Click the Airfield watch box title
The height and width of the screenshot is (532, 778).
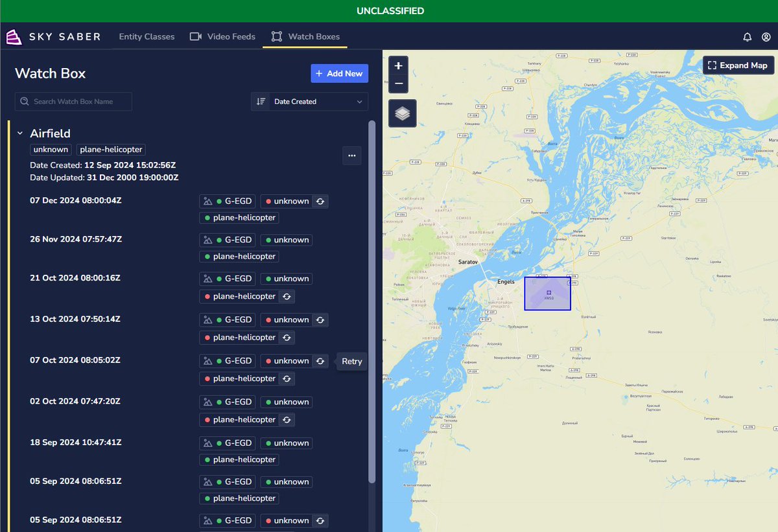click(51, 133)
